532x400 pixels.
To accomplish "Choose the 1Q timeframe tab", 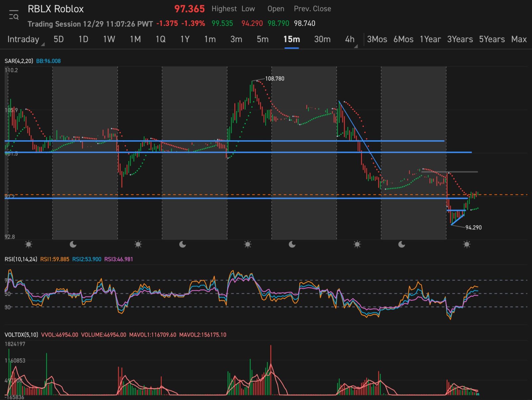I will [x=161, y=39].
